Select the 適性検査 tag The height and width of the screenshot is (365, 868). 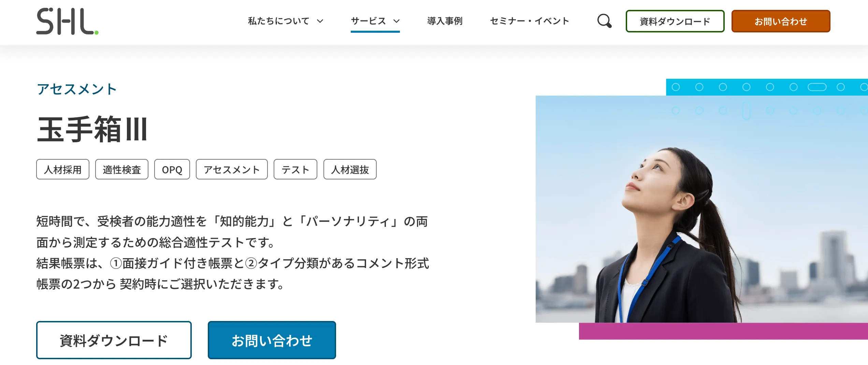tap(122, 169)
